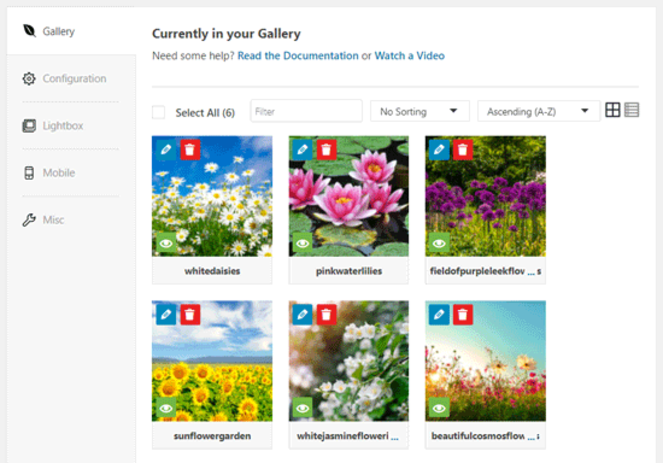
Task: Switch to the Lightbox tab
Action: 62,126
